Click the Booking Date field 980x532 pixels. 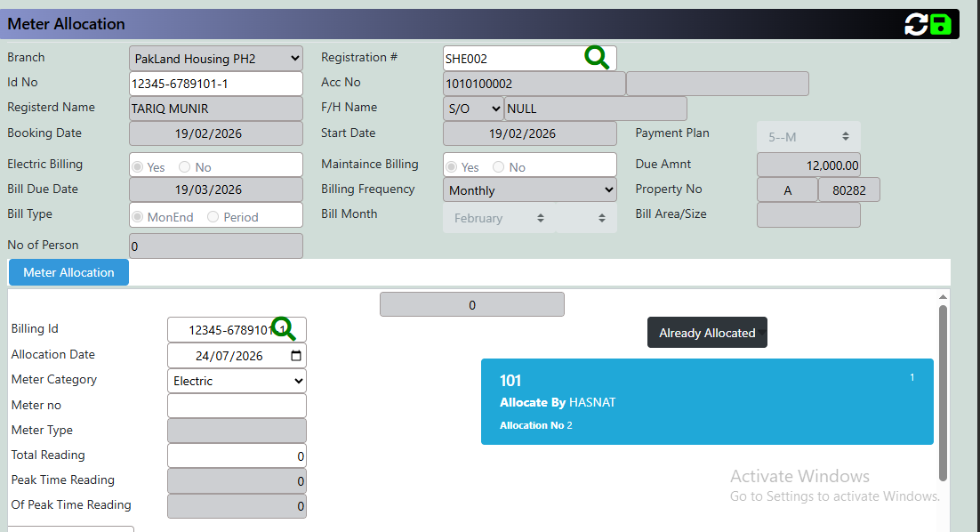pyautogui.click(x=216, y=133)
